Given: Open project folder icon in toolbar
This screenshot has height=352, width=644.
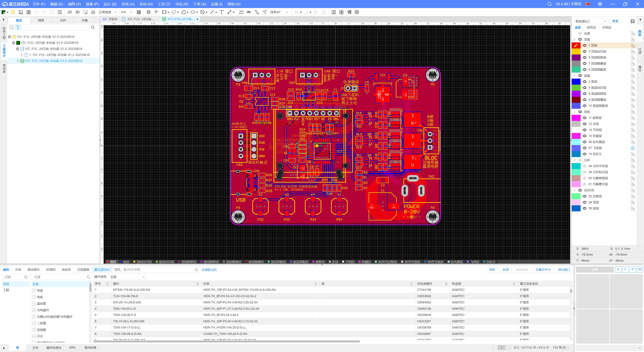Looking at the screenshot, I should 13,12.
